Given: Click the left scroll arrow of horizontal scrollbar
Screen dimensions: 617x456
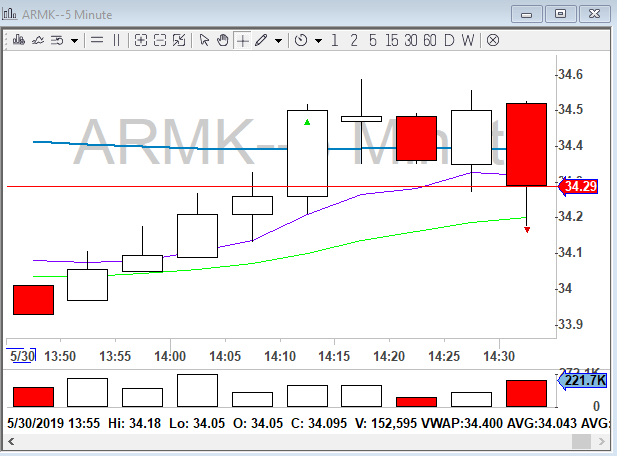Looking at the screenshot, I should point(11,441).
